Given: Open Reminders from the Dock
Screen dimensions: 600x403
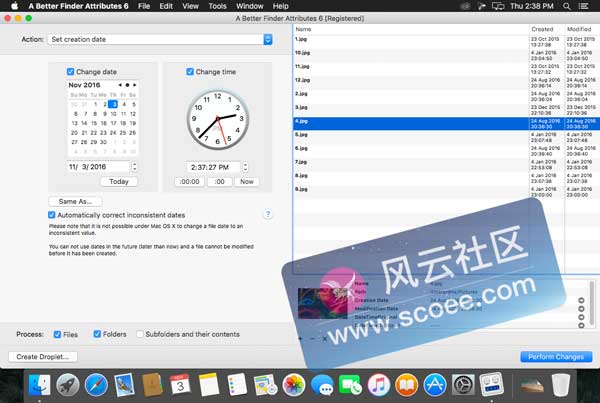Looking at the screenshot, I should 237,385.
